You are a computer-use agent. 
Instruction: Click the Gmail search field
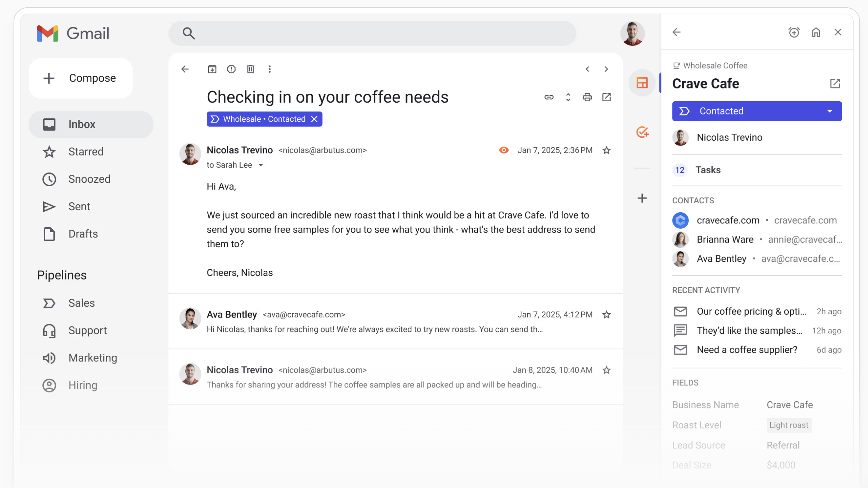coord(372,33)
